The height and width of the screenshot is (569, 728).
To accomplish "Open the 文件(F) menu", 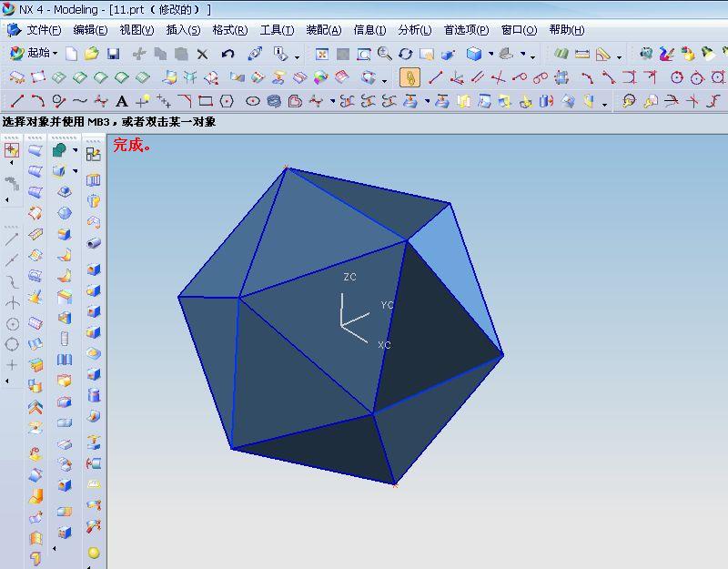I will (44, 30).
